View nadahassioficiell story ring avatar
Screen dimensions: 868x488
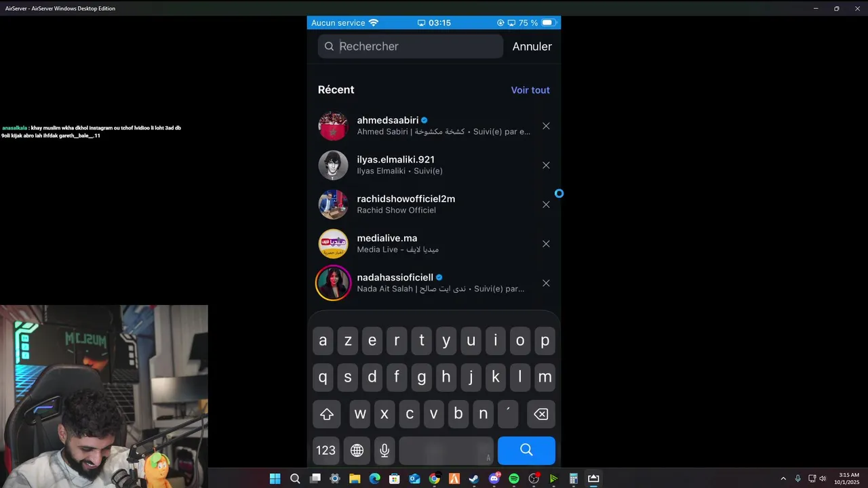tap(333, 283)
